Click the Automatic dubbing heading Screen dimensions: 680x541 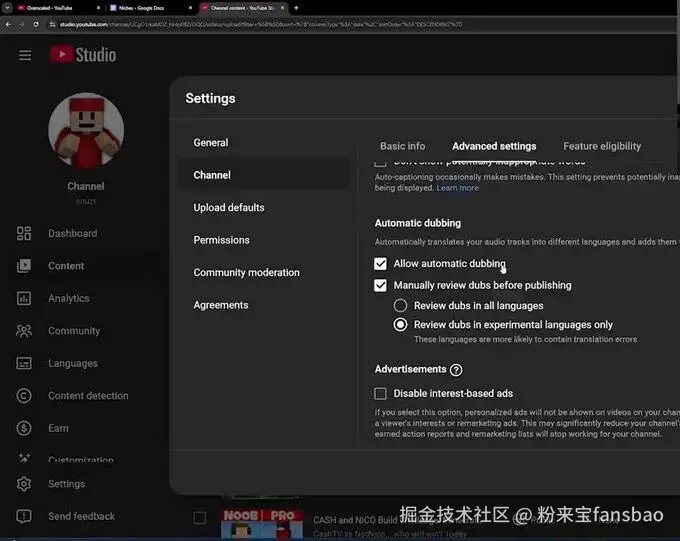point(418,223)
